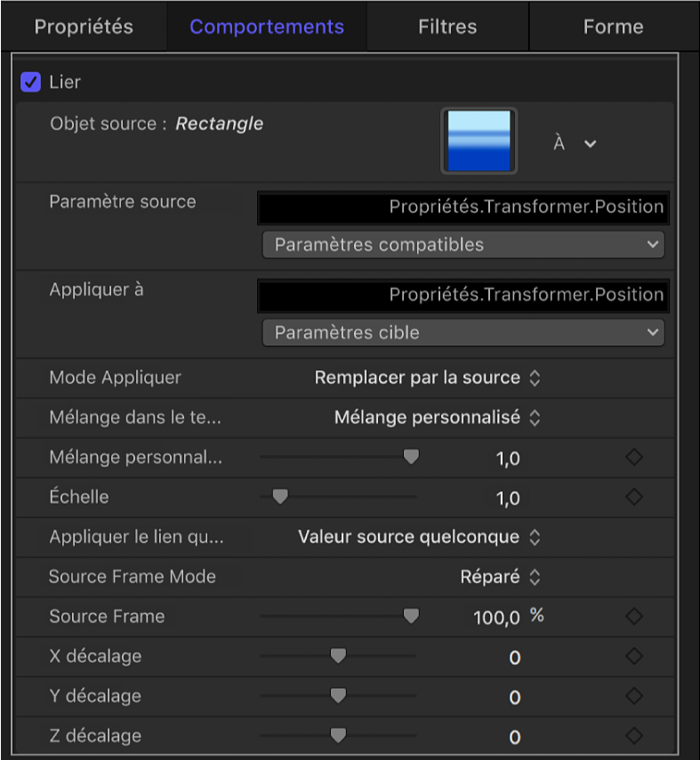Screen dimensions: 700x760
Task: Switch to the Propriétés tab
Action: [x=82, y=27]
